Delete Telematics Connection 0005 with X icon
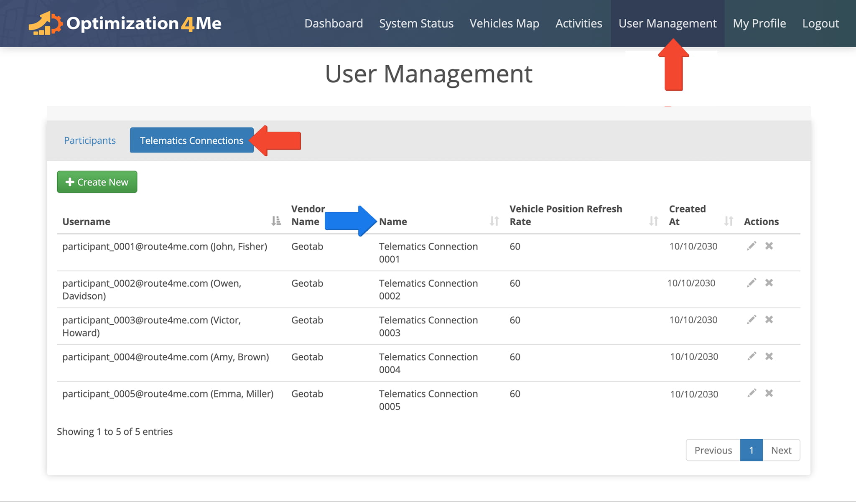856x504 pixels. [769, 393]
